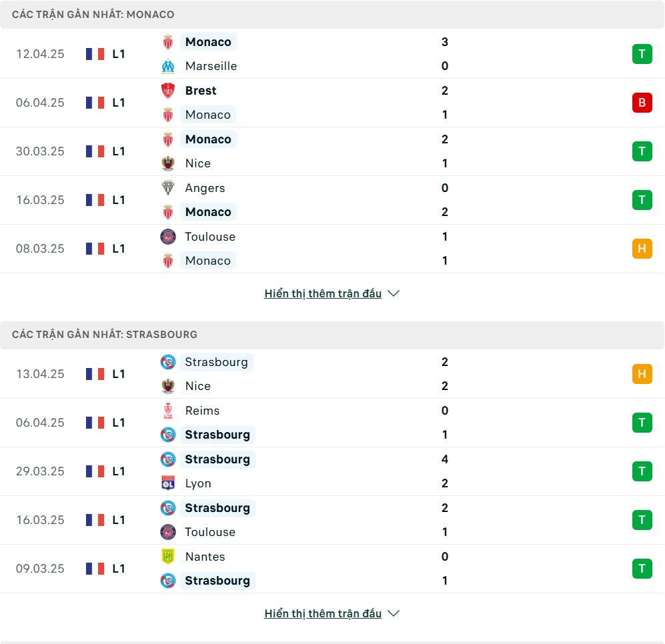Click the Lyon club crest icon
Screen dimensions: 665x644
(168, 483)
